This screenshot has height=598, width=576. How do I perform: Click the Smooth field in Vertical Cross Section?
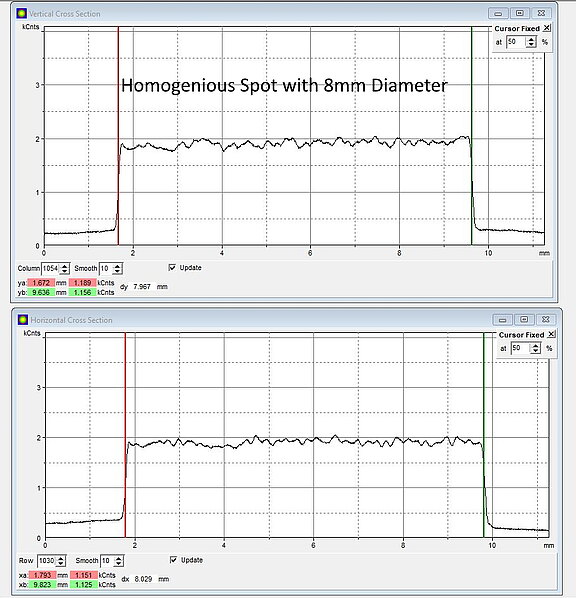tap(106, 268)
